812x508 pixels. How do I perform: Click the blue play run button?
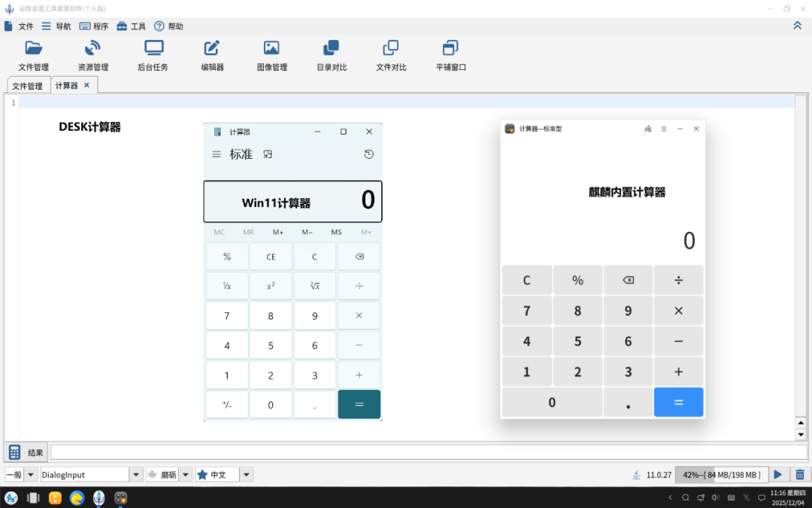coord(778,474)
